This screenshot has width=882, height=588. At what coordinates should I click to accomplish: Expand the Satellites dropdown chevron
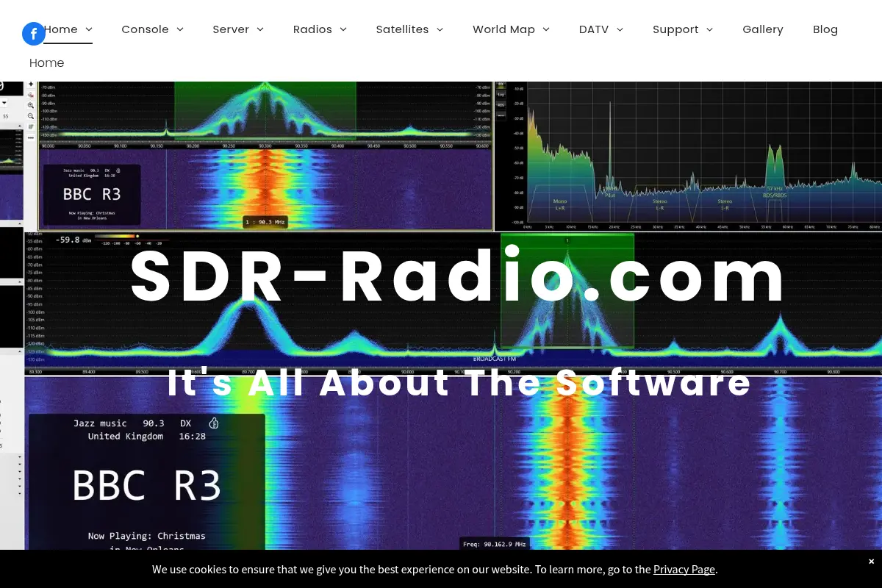coord(440,29)
